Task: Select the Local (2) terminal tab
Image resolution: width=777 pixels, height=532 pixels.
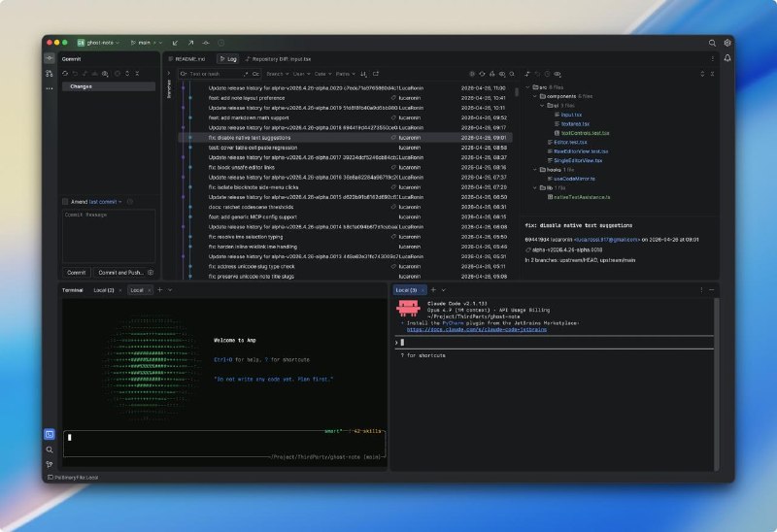Action: pos(104,290)
